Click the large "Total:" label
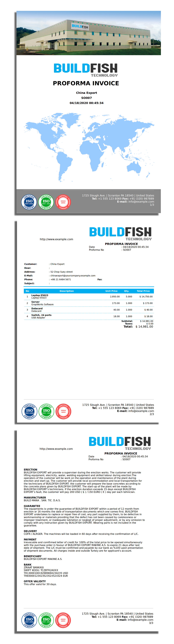The width and height of the screenshot is (174, 644). [x=128, y=326]
